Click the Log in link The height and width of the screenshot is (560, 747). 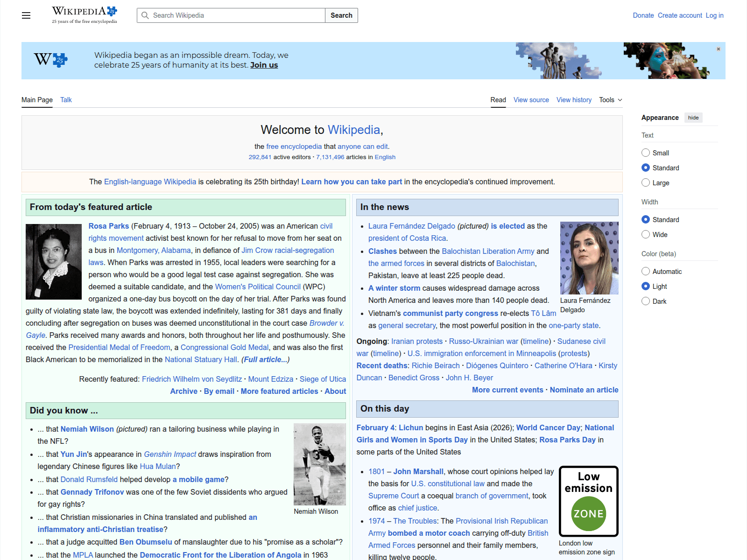coord(714,15)
